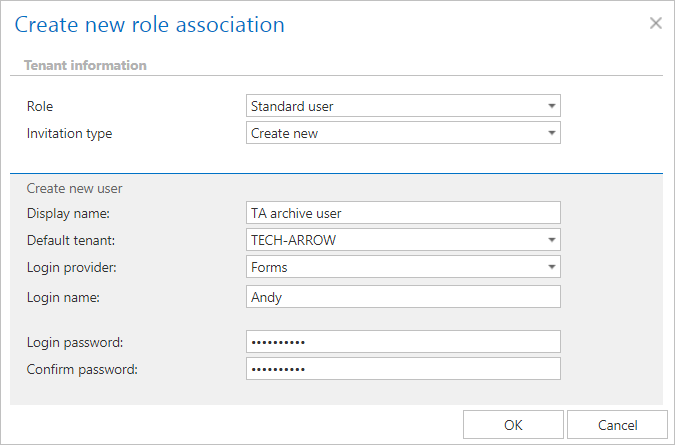Click the Cancel button

[x=617, y=425]
